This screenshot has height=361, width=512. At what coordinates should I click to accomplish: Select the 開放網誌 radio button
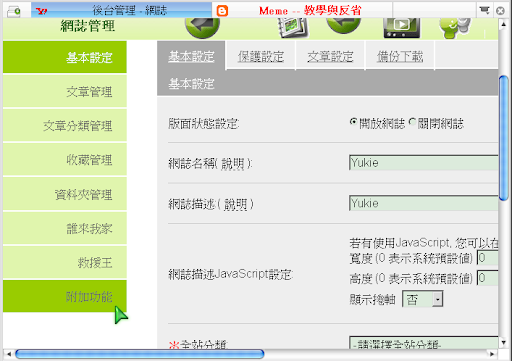pyautogui.click(x=353, y=122)
